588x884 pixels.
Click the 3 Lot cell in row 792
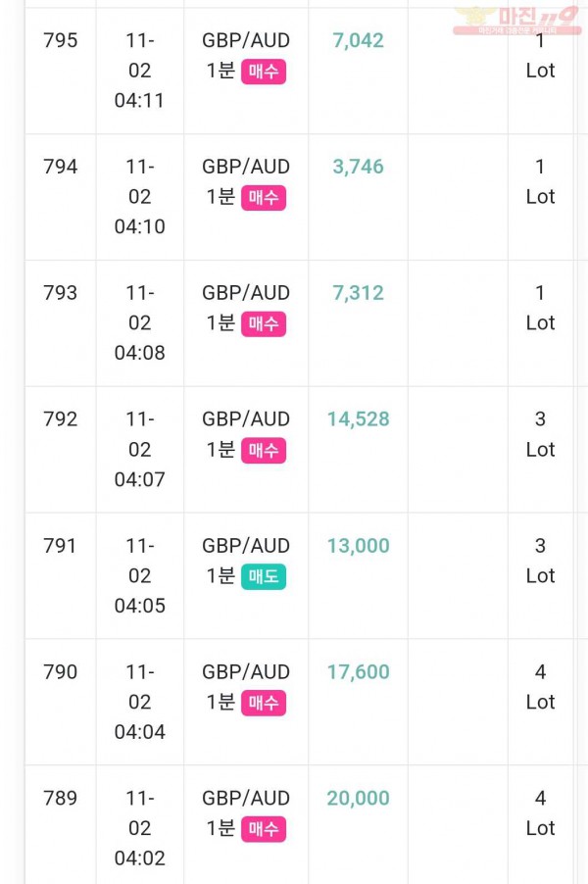click(540, 435)
